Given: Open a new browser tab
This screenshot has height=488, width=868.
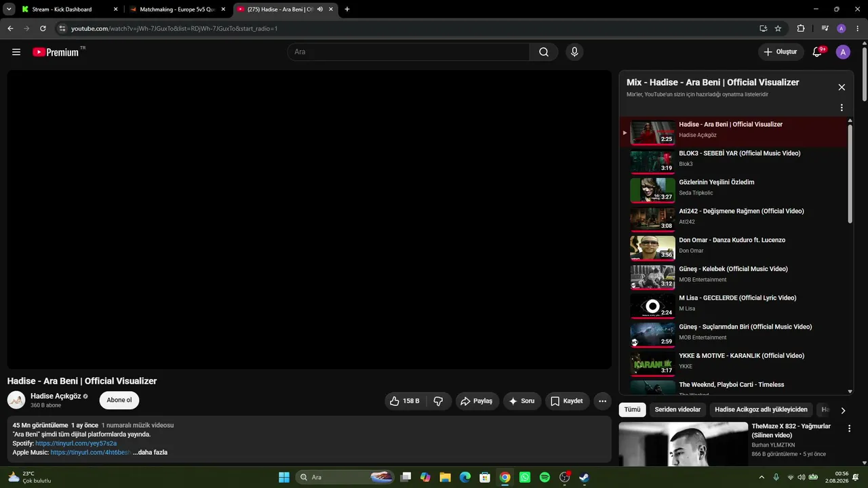Looking at the screenshot, I should click(347, 9).
